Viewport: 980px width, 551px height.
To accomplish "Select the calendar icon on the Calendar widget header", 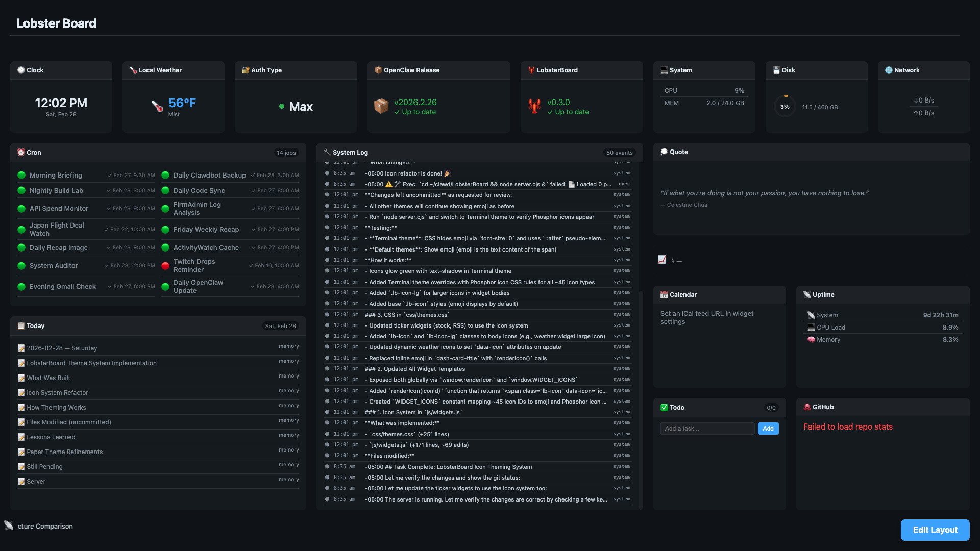I will click(x=664, y=295).
